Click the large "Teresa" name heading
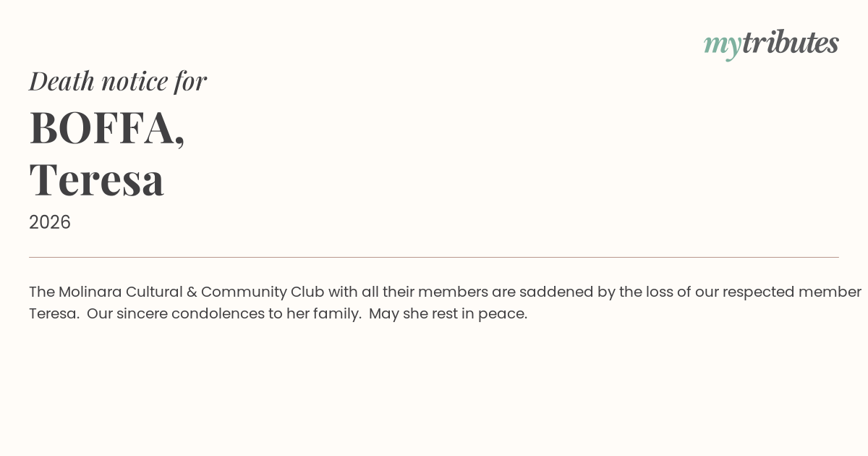The width and height of the screenshot is (868, 456). tap(97, 180)
